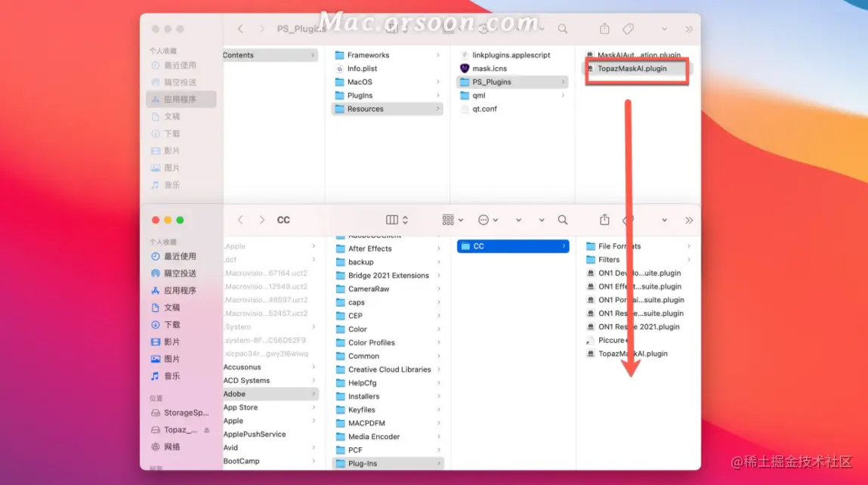Show more toolbar items in CC window

tap(689, 221)
